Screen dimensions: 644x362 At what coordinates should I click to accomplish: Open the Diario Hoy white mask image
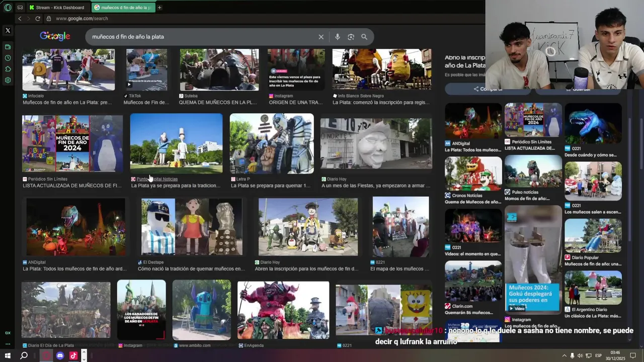376,143
